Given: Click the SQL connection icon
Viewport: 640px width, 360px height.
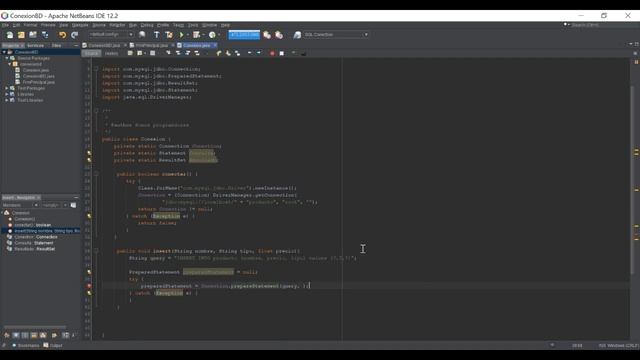Looking at the screenshot, I should click(x=297, y=35).
